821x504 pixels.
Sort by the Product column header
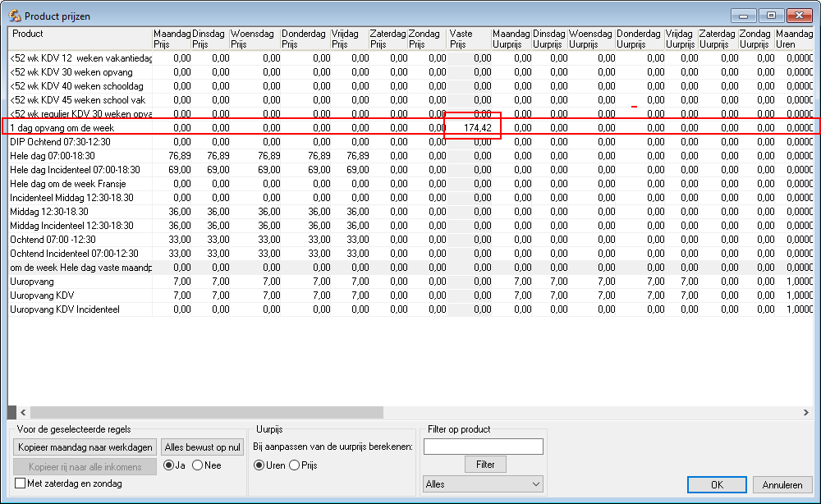point(80,39)
